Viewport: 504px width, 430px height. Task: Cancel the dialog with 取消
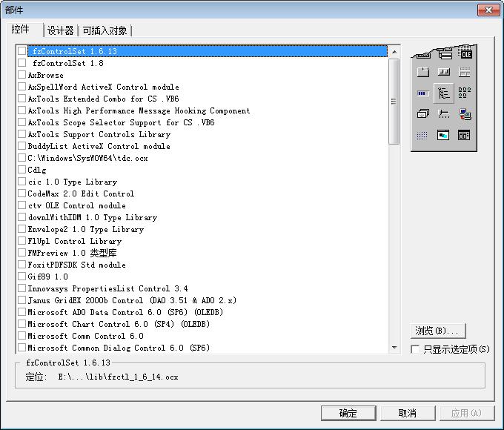pyautogui.click(x=408, y=413)
